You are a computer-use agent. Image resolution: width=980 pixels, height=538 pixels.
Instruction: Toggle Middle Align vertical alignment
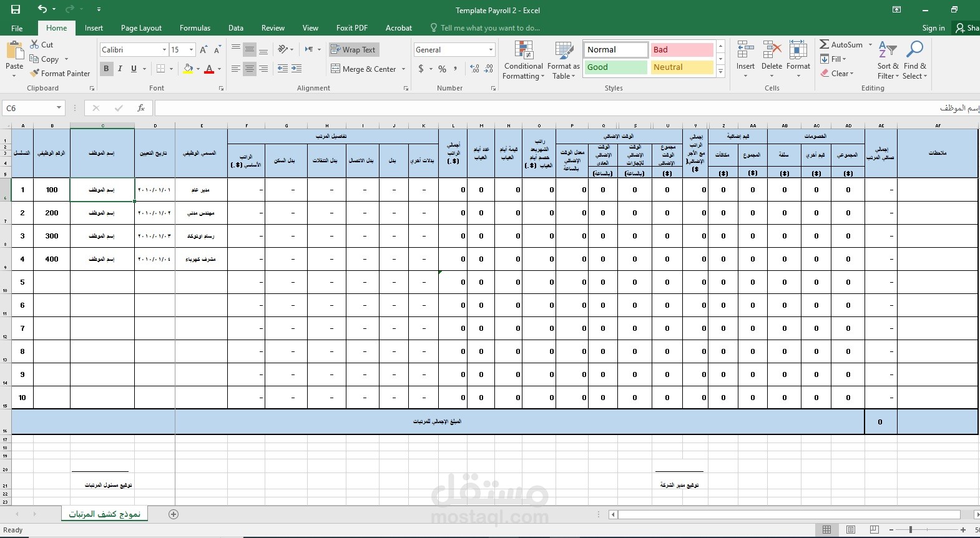249,49
